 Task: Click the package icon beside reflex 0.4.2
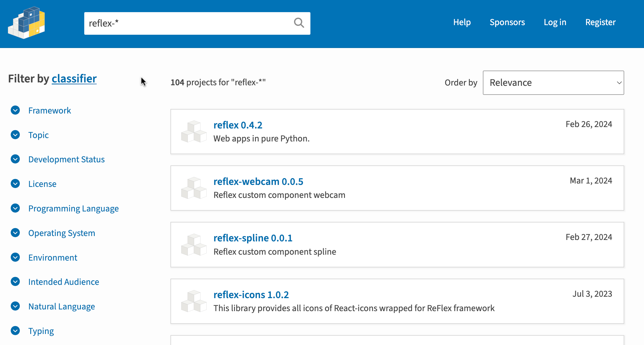(194, 132)
